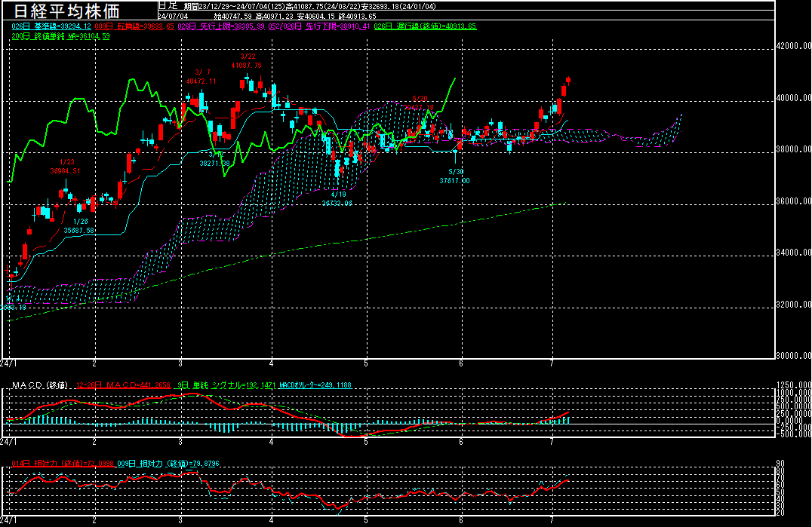Click the 5/30 low annotation
The height and width of the screenshot is (527, 812).
455,176
